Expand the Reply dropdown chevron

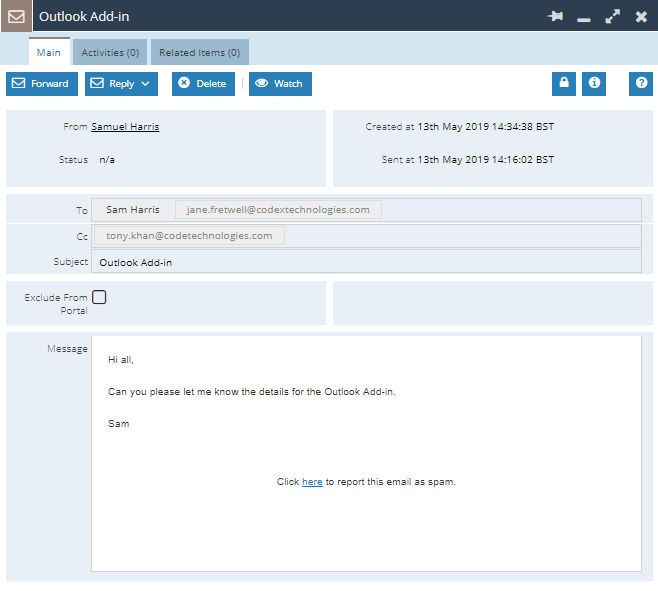[145, 84]
